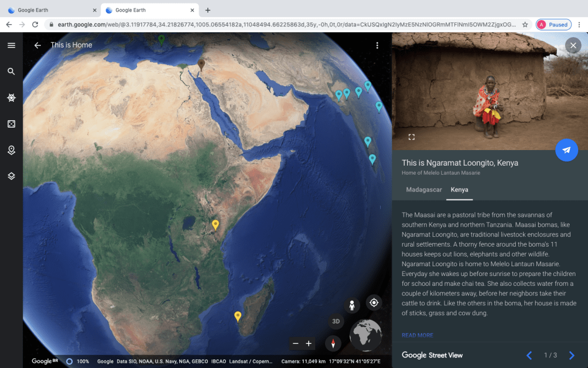Click the READ MORE link
The height and width of the screenshot is (368, 588).
[x=417, y=335]
